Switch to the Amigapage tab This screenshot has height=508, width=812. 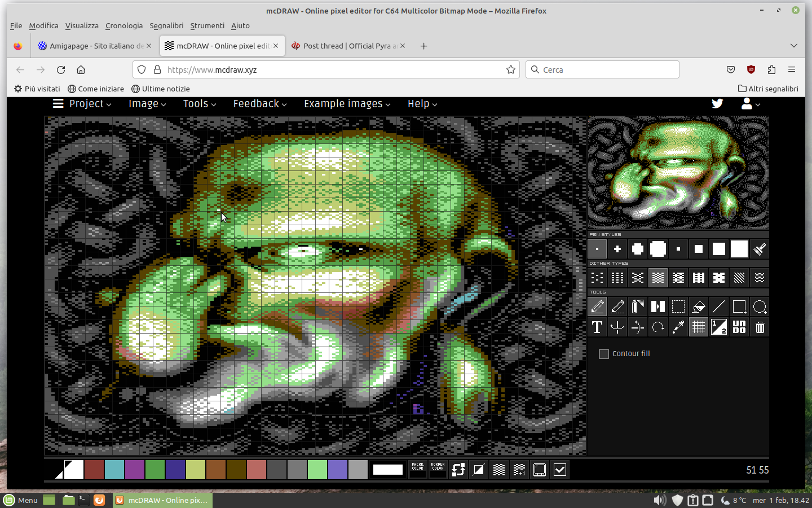point(90,46)
